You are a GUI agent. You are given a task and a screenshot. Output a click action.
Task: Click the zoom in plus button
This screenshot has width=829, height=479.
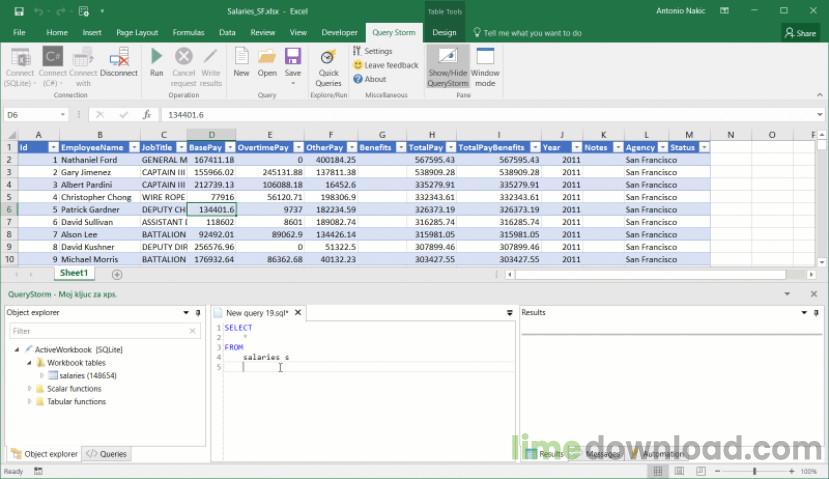(x=791, y=471)
